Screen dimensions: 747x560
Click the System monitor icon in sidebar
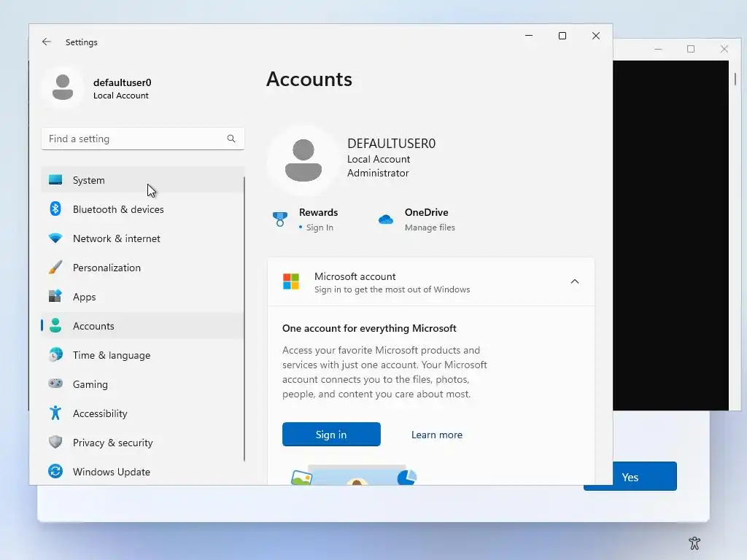(55, 180)
